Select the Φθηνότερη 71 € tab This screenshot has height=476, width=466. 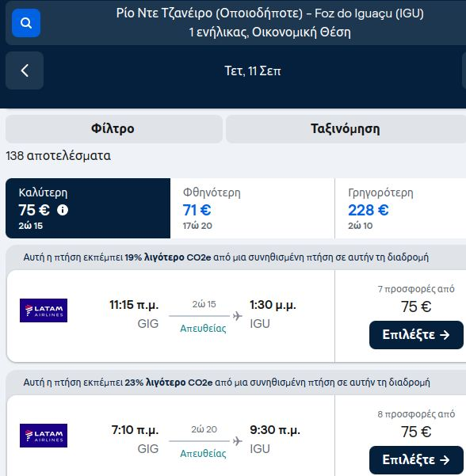(x=253, y=208)
